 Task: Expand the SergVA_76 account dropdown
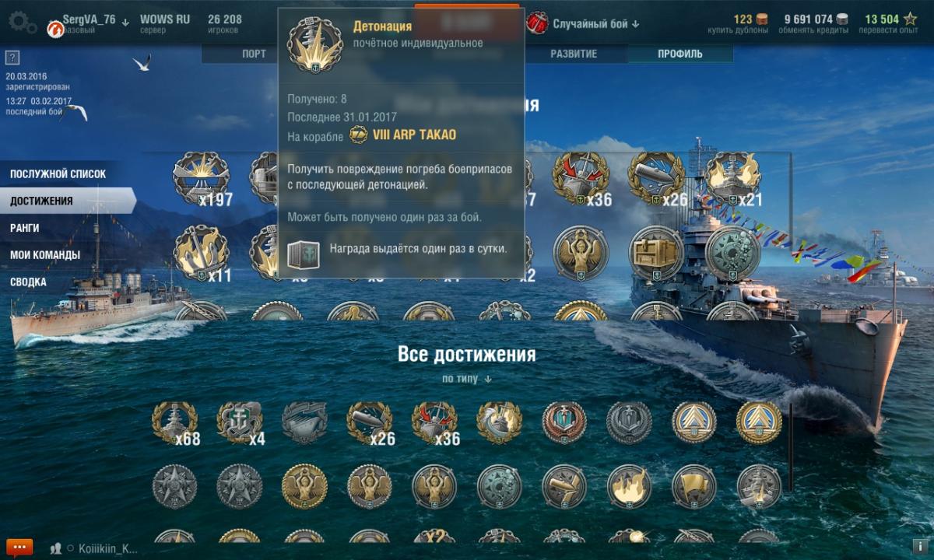tap(125, 22)
